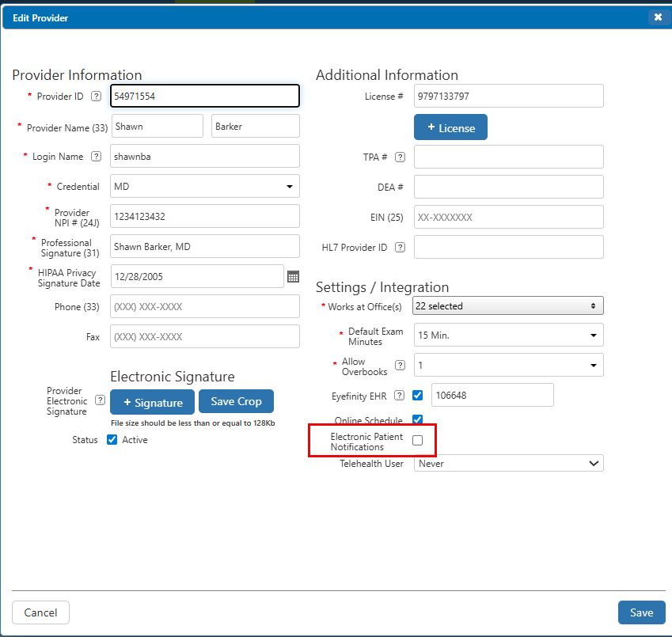672x637 pixels.
Task: Toggle the Active status checkbox
Action: [112, 440]
